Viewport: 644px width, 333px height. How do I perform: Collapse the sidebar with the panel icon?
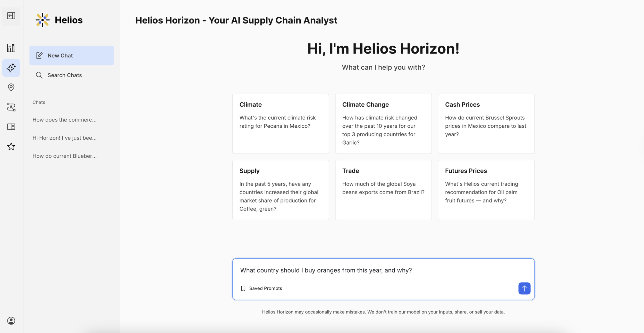(x=11, y=16)
